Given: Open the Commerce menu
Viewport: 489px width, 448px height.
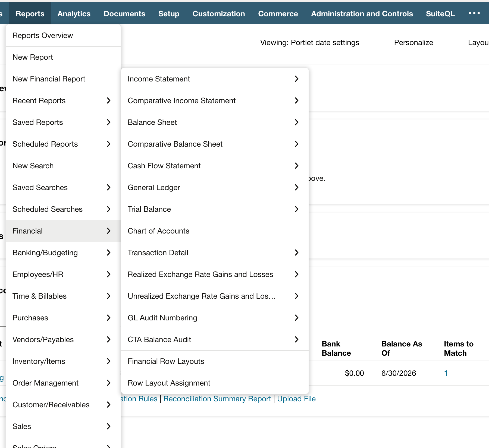Looking at the screenshot, I should pos(278,14).
